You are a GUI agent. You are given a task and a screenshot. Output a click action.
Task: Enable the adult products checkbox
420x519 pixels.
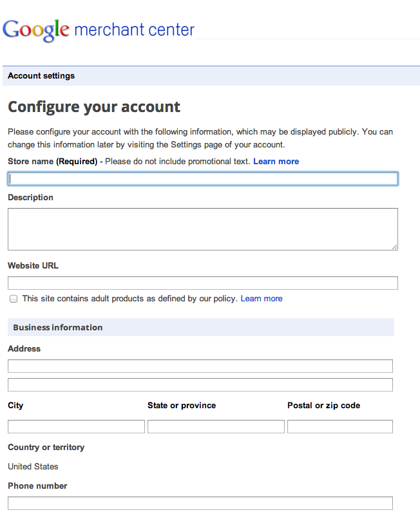click(14, 299)
